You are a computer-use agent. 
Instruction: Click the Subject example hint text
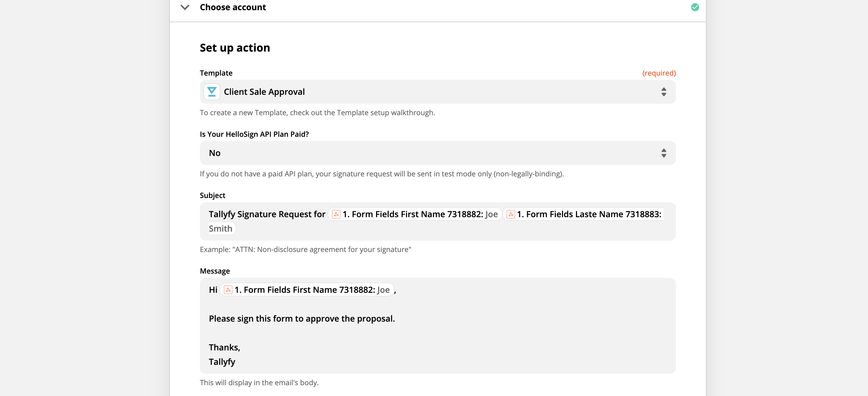pos(305,249)
